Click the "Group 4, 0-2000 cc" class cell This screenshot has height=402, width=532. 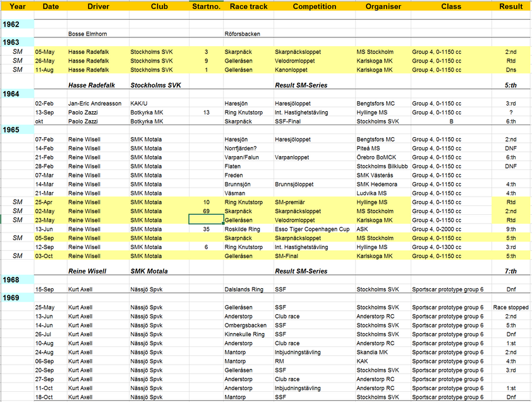[x=451, y=229]
